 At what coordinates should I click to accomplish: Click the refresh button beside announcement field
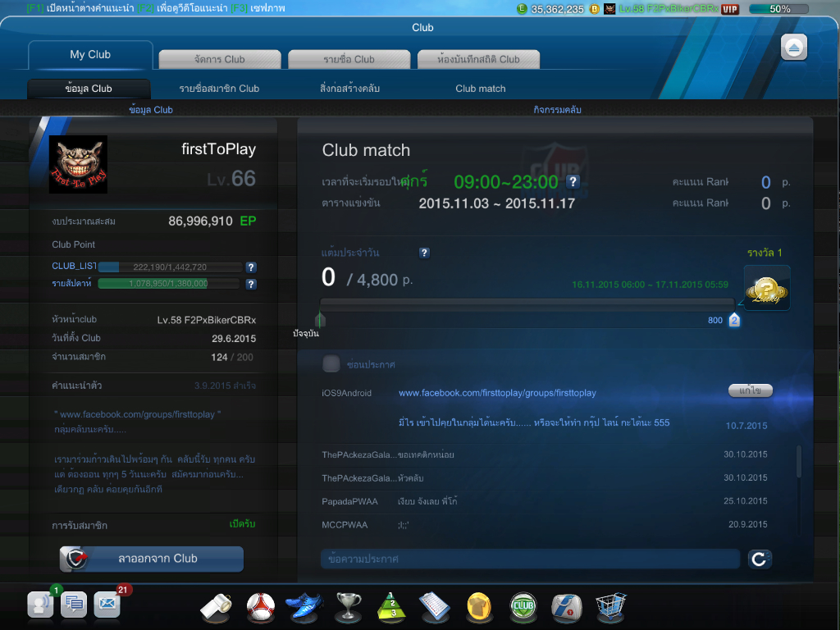(x=759, y=559)
